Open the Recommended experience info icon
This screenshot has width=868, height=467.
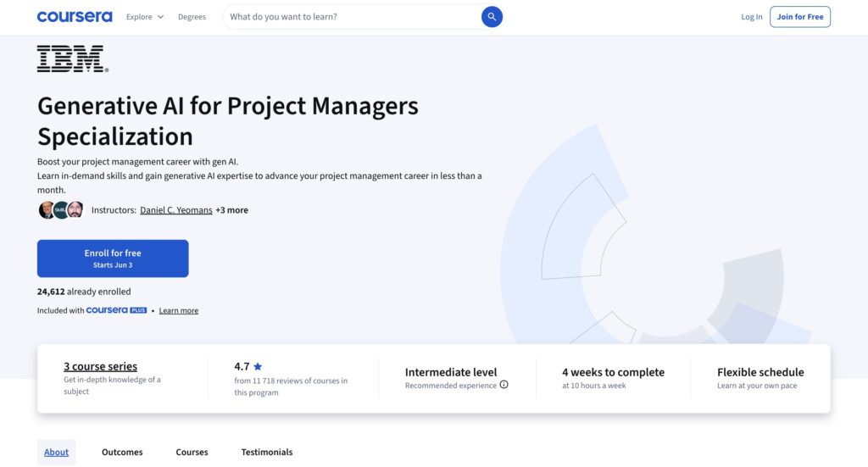[x=504, y=385]
